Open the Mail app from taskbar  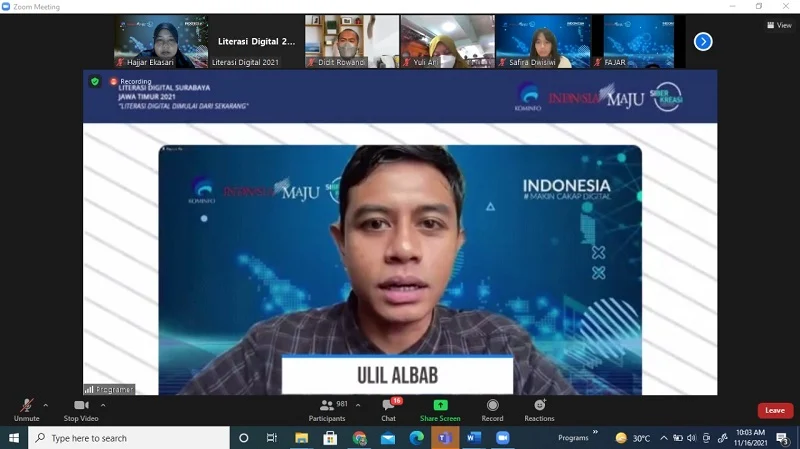click(388, 438)
